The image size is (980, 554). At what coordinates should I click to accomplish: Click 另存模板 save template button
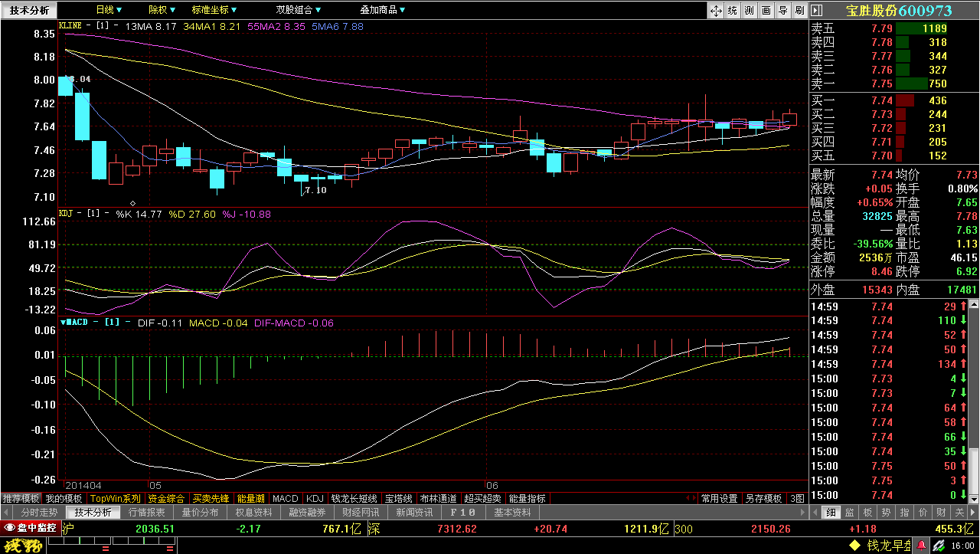pos(764,498)
